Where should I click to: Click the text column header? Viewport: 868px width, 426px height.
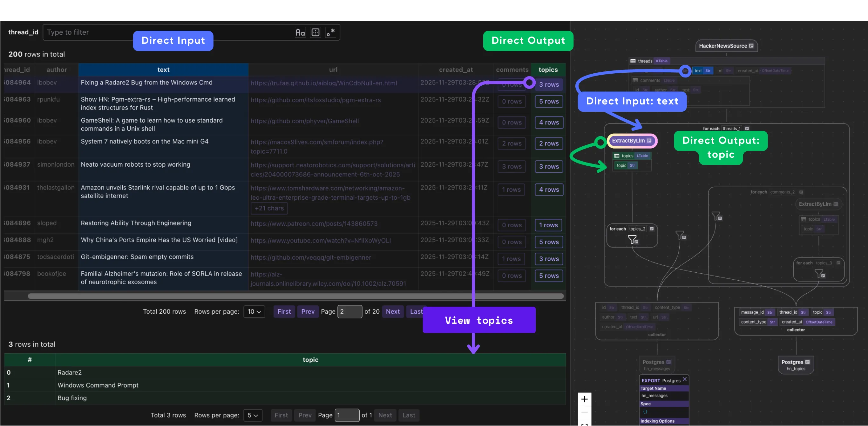tap(163, 70)
